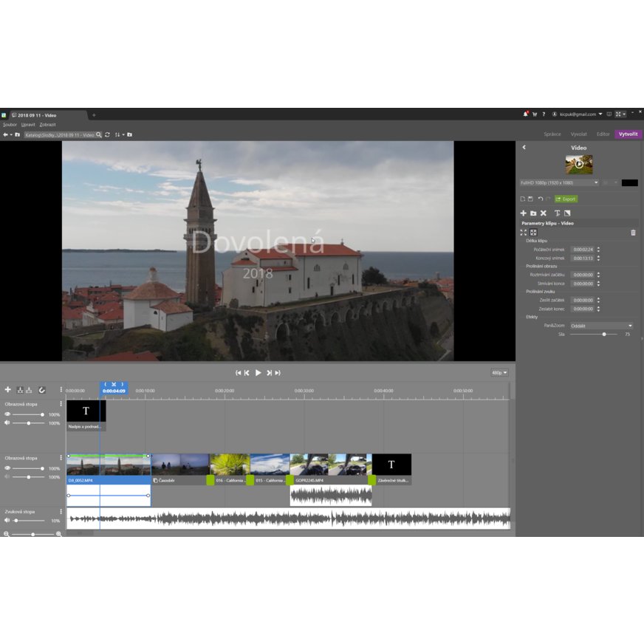Delete clip with the trash icon

(633, 233)
